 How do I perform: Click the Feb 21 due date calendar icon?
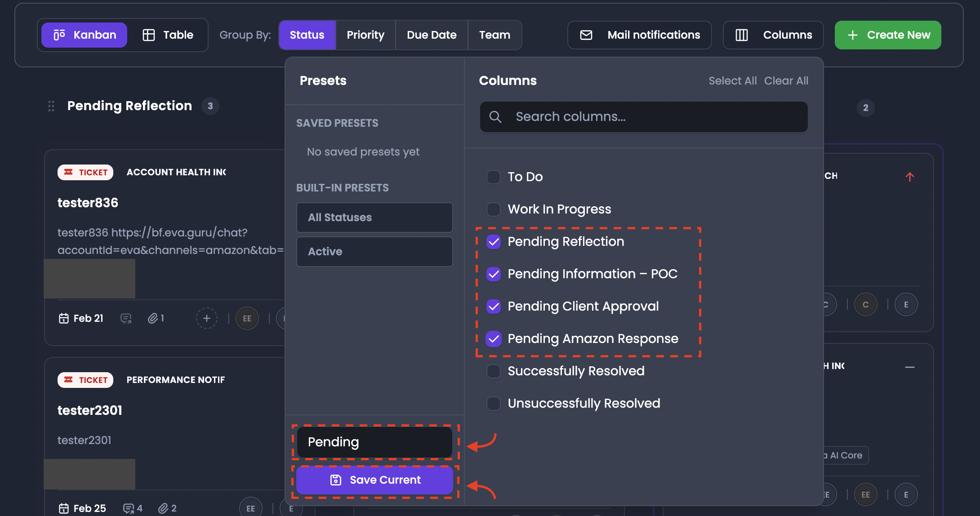(x=64, y=318)
